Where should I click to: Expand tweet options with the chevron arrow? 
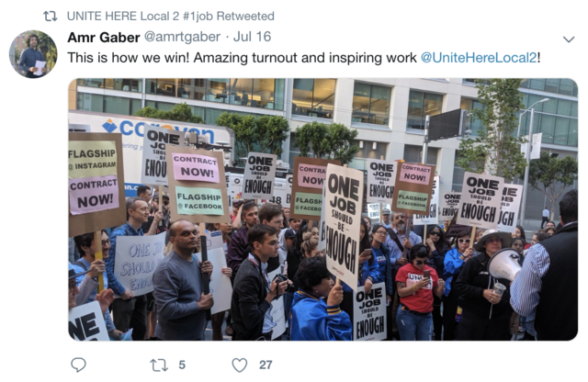click(569, 39)
